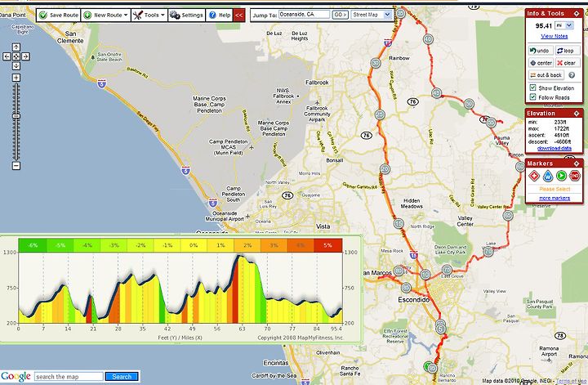The image size is (588, 385).
Task: Select the red END marker
Action: click(574, 175)
